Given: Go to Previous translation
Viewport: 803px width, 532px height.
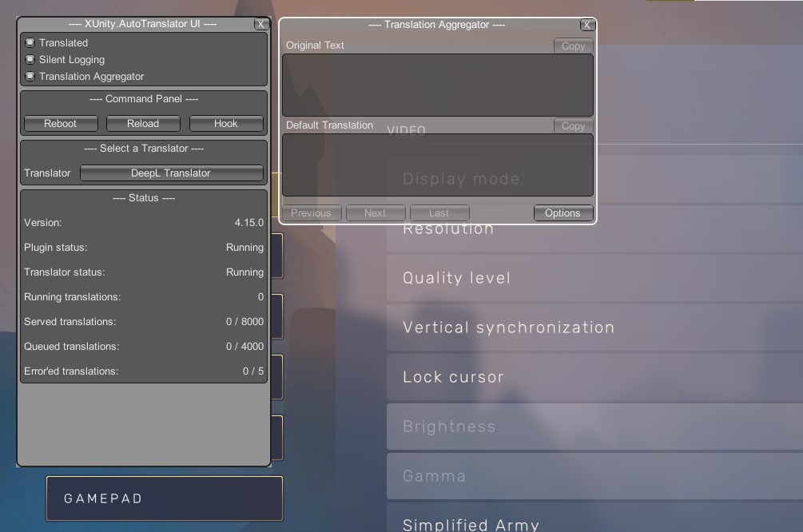Looking at the screenshot, I should click(311, 213).
